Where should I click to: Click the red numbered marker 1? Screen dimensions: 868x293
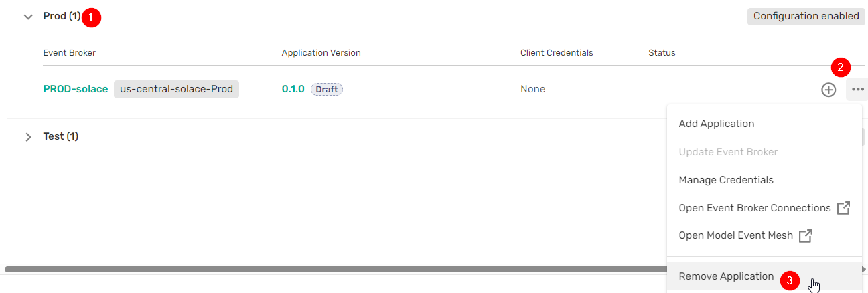tap(91, 17)
